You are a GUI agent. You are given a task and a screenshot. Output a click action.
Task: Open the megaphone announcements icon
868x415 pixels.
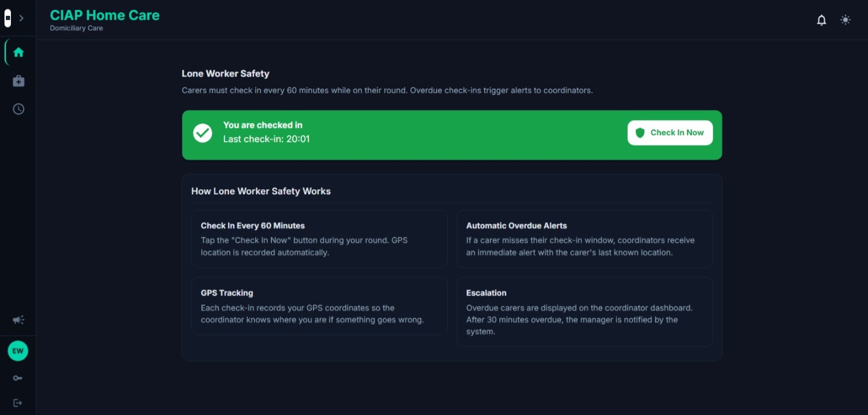pyautogui.click(x=18, y=320)
